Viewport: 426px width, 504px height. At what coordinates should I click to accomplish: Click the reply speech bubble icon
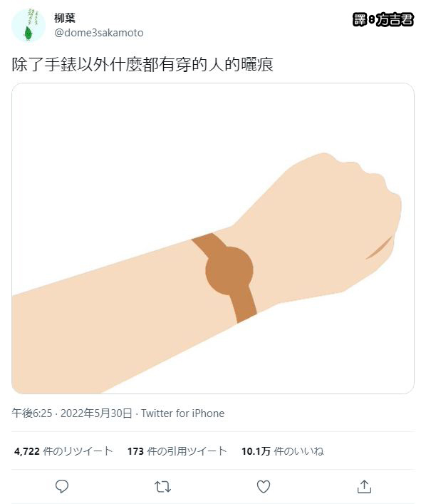(62, 486)
